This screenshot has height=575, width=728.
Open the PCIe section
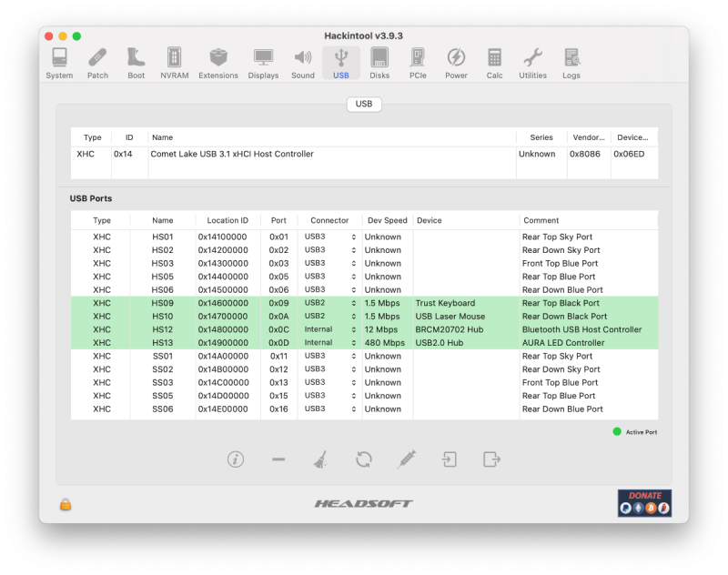(x=418, y=63)
